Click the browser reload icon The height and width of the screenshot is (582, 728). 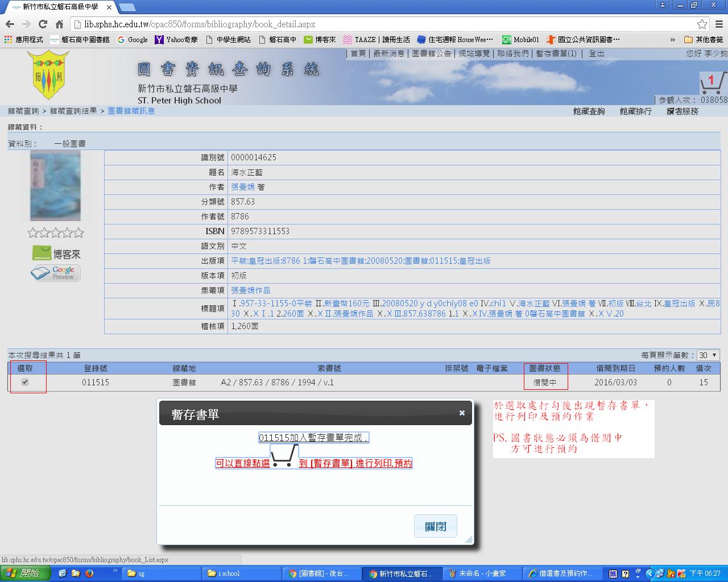pyautogui.click(x=43, y=24)
